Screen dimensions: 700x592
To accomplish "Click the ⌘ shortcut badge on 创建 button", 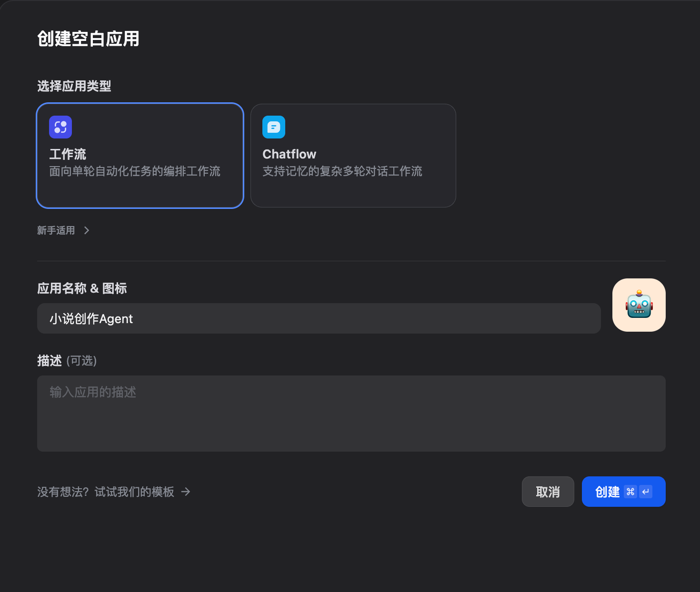I will tap(630, 492).
